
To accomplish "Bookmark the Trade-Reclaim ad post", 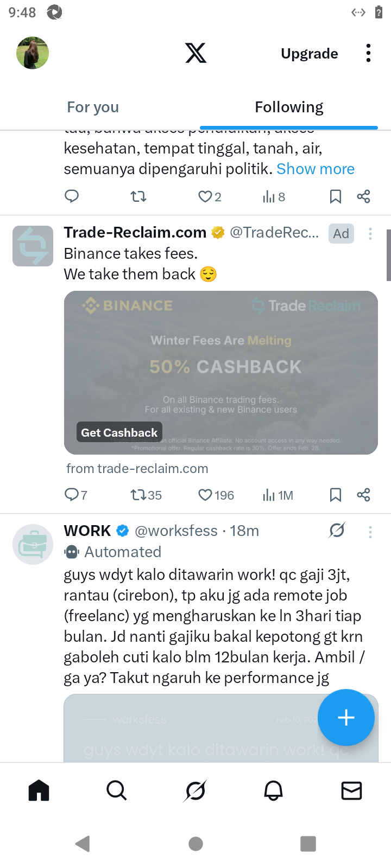I will click(336, 495).
